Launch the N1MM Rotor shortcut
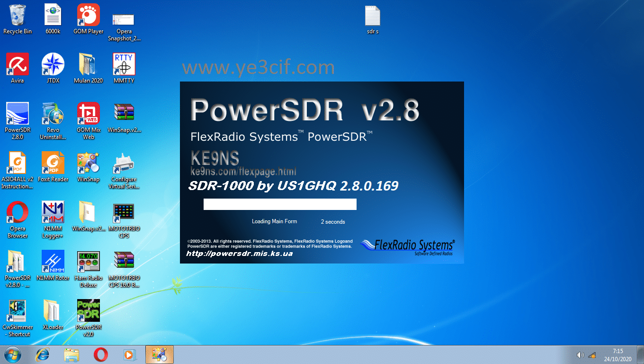Viewport: 644px width, 364px height. point(53,265)
